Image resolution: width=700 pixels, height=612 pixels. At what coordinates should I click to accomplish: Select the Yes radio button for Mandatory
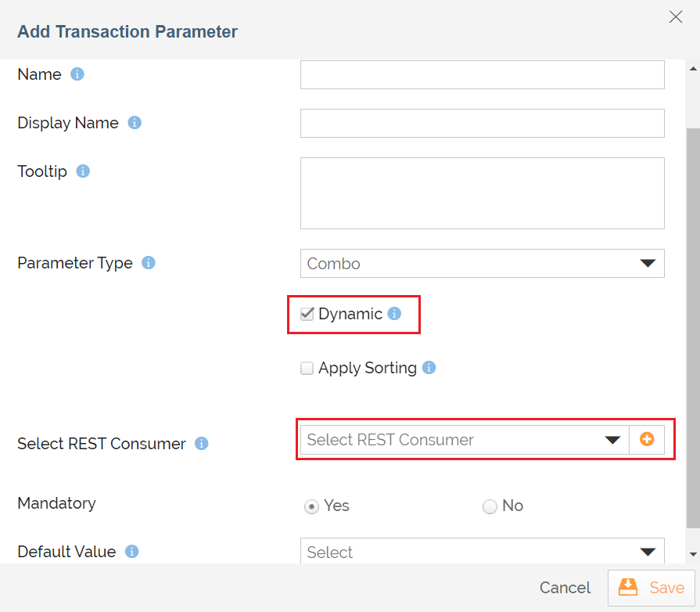(x=311, y=506)
